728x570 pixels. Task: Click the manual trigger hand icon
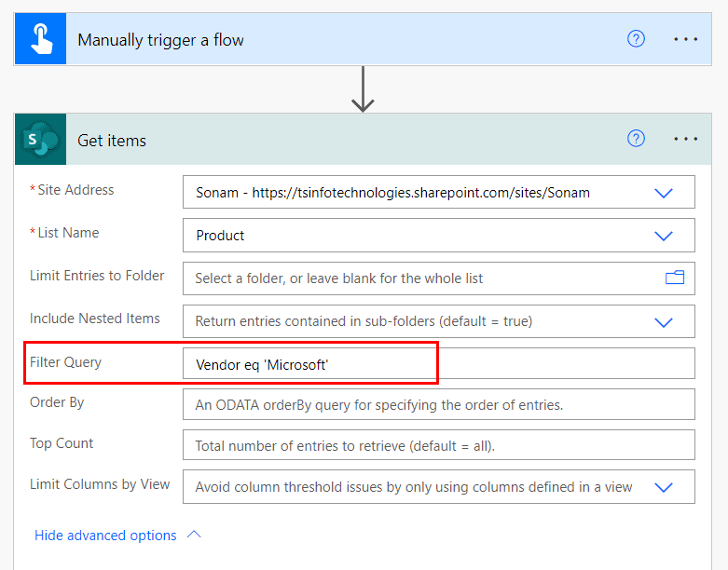[x=41, y=39]
